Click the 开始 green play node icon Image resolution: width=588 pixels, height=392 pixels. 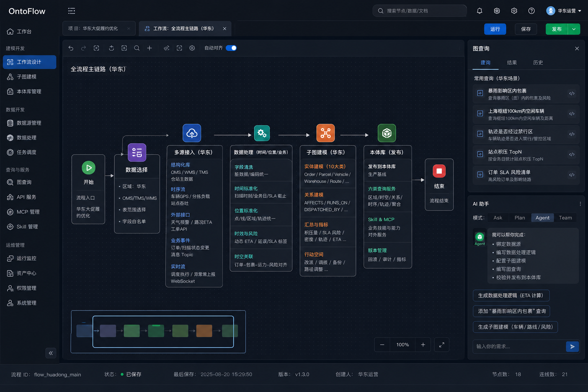(88, 168)
